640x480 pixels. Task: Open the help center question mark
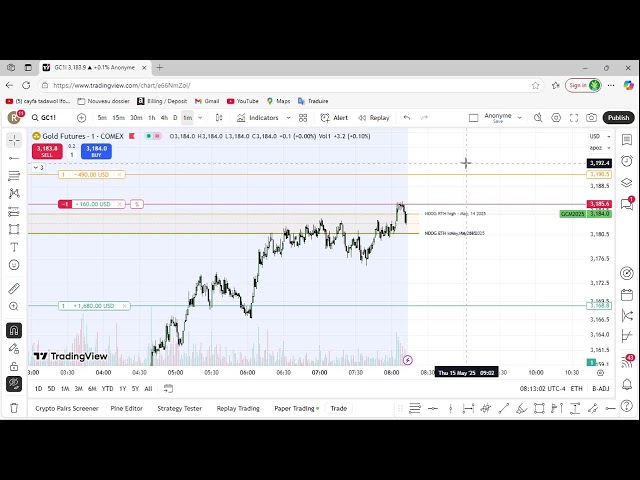[627, 406]
